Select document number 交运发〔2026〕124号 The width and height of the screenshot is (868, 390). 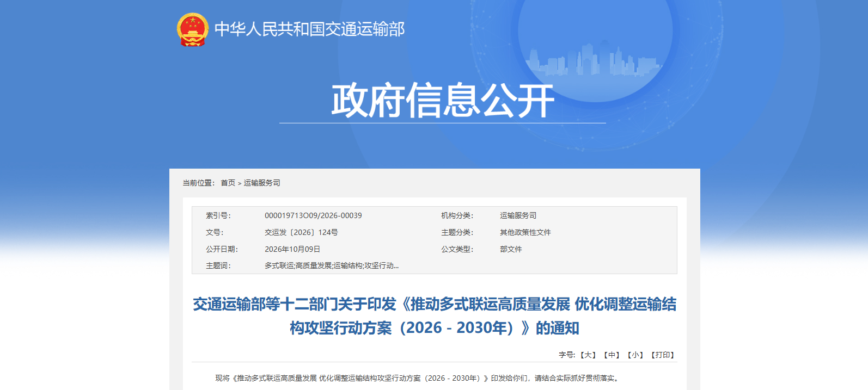pos(301,232)
